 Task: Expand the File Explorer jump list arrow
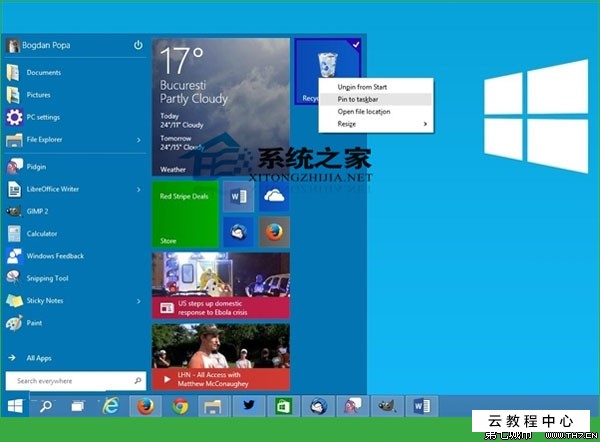coord(138,139)
